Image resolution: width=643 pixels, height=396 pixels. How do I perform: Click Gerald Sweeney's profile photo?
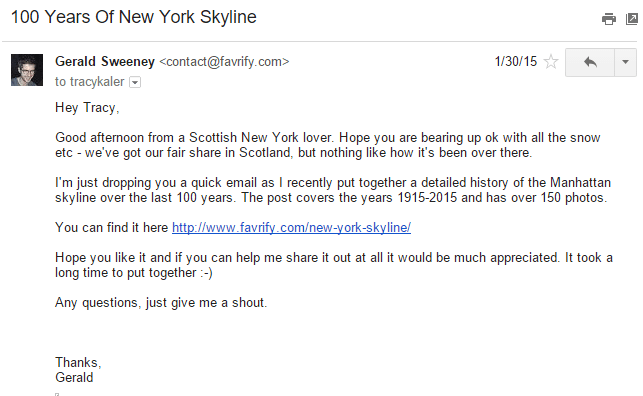[27, 70]
